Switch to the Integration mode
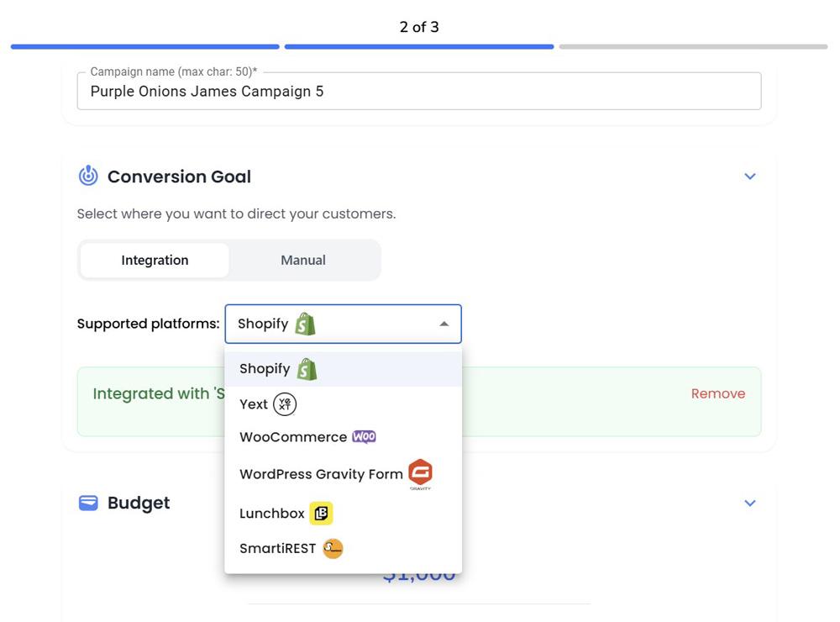The height and width of the screenshot is (622, 840). 155,261
